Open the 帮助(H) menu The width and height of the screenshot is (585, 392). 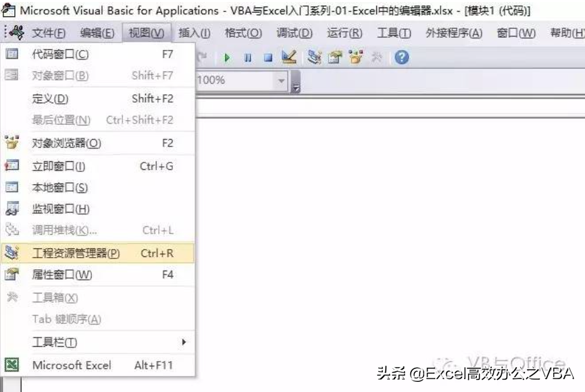567,33
